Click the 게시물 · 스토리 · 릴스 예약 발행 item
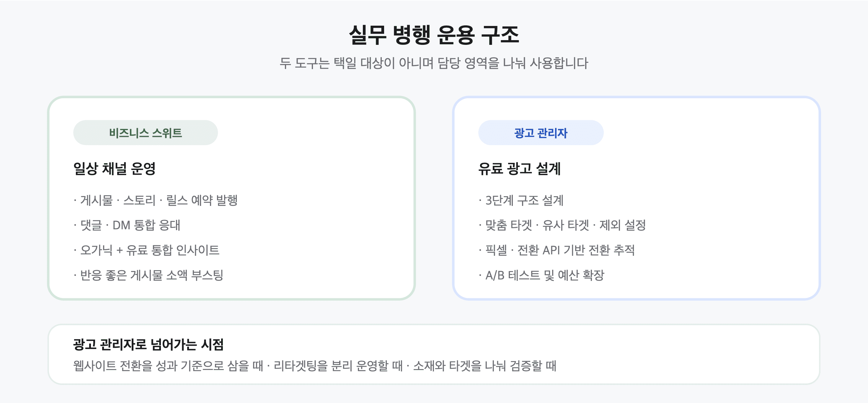868x403 pixels. click(156, 200)
